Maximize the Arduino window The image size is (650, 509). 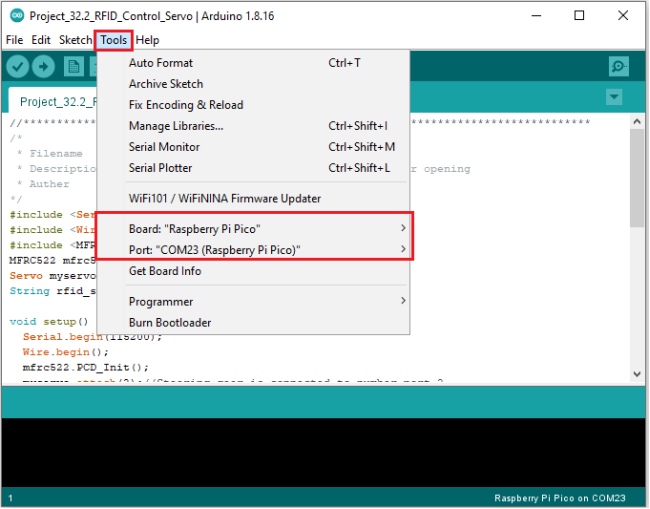[579, 16]
